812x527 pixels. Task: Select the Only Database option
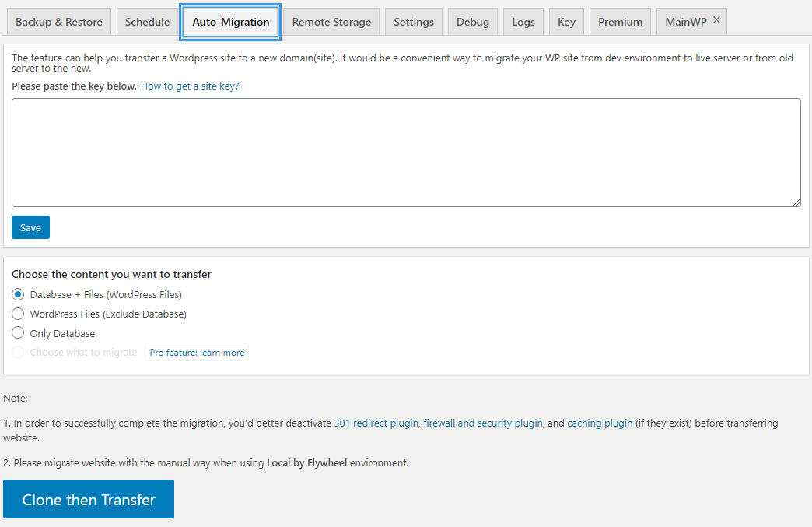18,332
